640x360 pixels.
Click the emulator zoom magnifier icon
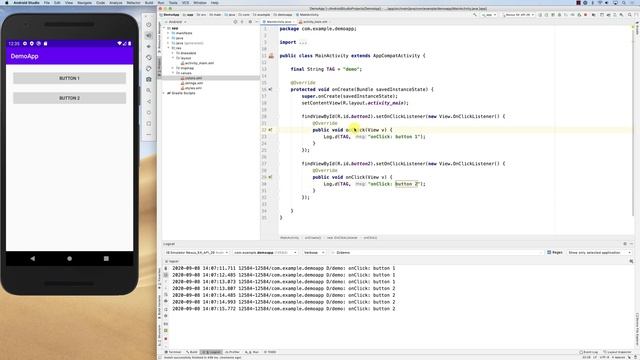click(x=149, y=90)
